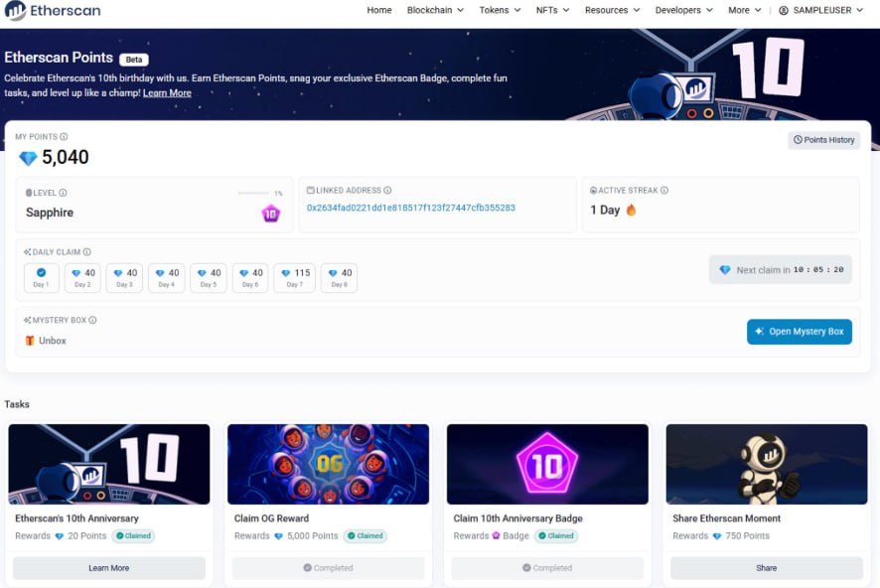Screen dimensions: 880x588
Task: Select the Day 6 daily claim tile
Action: 250,278
